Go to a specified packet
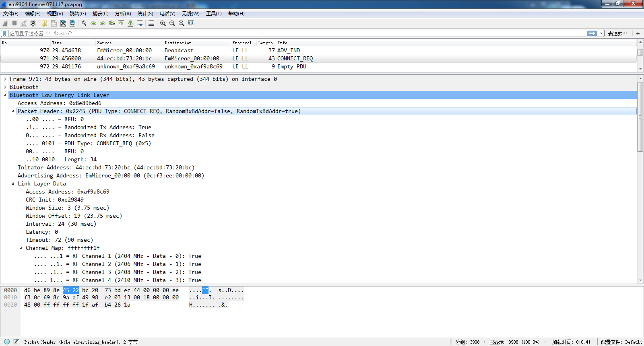 tap(112, 23)
